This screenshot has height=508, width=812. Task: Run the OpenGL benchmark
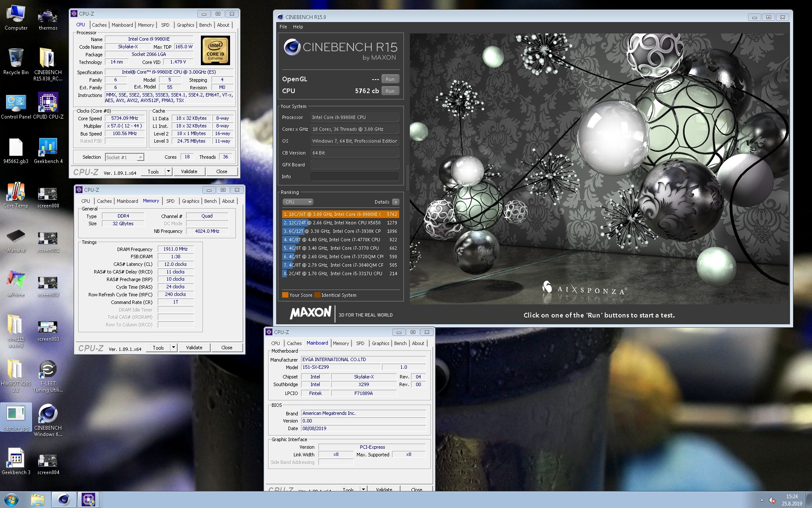pos(390,79)
